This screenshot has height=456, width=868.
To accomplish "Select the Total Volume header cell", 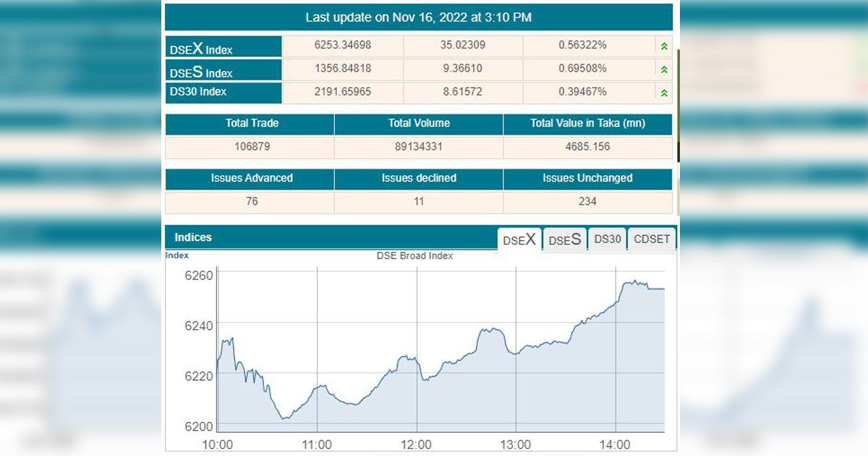I will tap(419, 124).
